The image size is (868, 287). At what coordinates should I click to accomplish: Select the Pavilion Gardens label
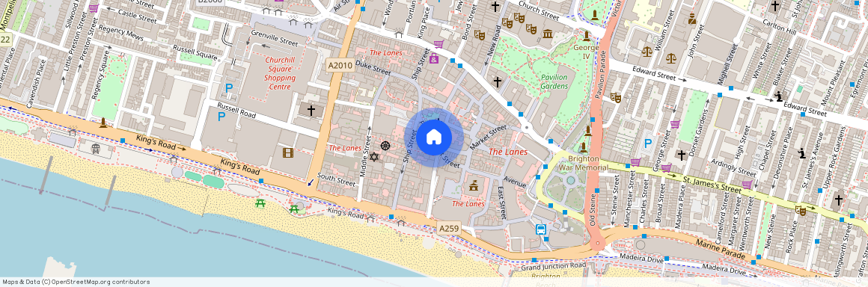[x=554, y=82]
